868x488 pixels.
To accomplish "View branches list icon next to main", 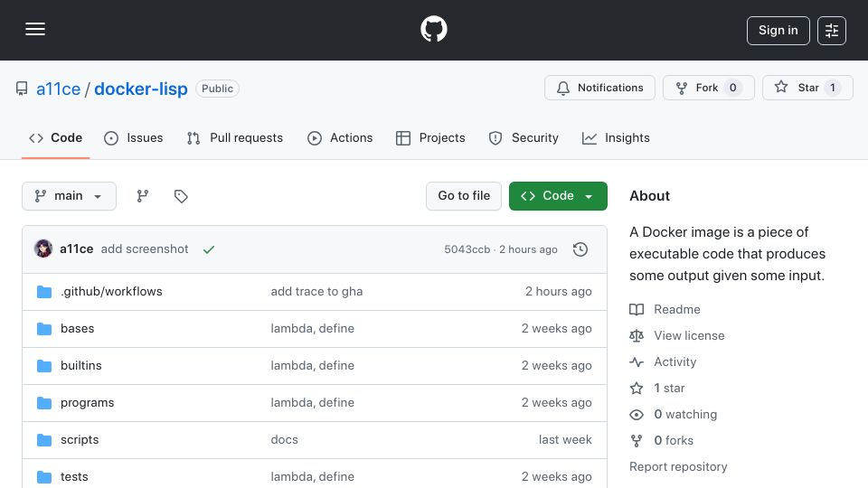I will (x=143, y=196).
